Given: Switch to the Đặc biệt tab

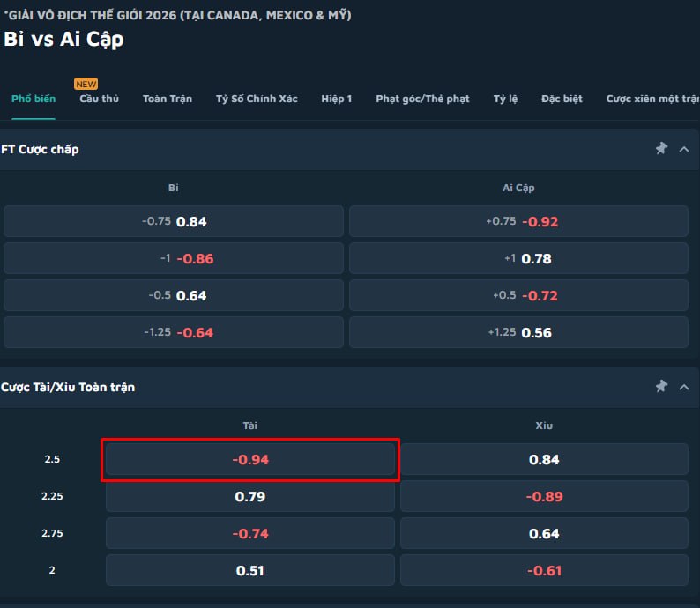Looking at the screenshot, I should pyautogui.click(x=562, y=99).
